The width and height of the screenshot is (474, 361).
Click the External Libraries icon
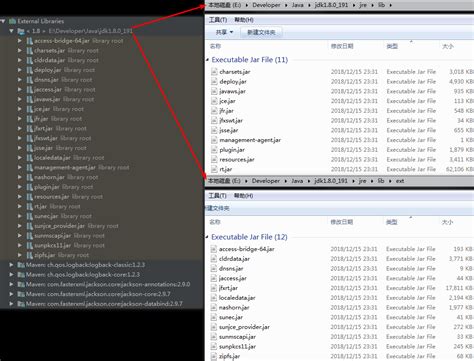[12, 21]
